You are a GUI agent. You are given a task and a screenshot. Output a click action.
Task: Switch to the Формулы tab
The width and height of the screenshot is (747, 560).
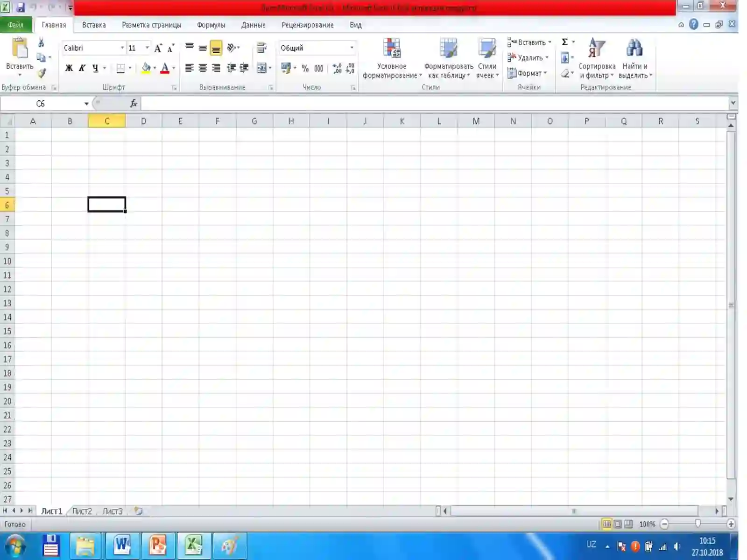pos(211,25)
